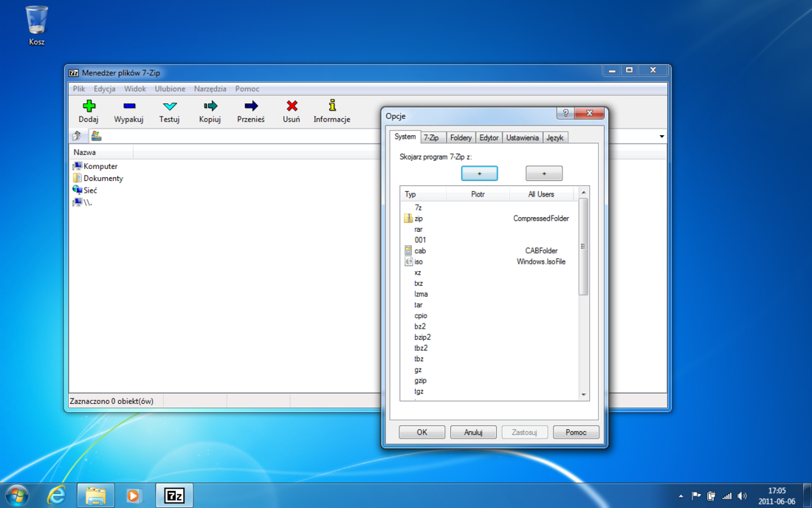The height and width of the screenshot is (508, 812).
Task: Click the network signal tray icon
Action: 727,495
